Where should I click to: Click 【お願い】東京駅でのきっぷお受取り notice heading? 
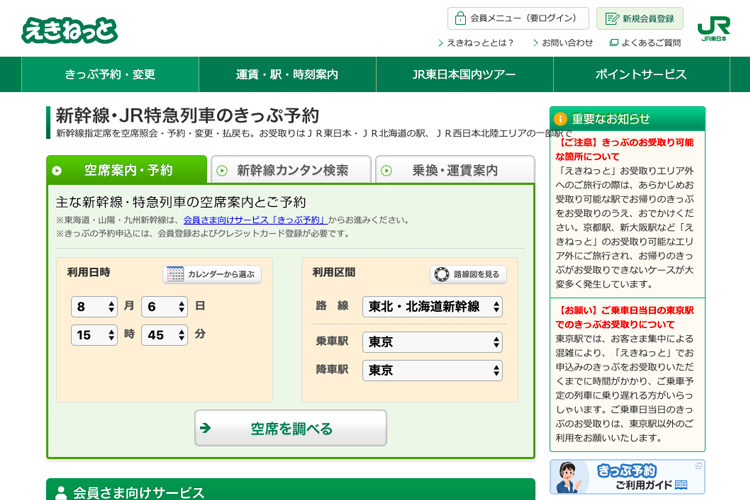click(x=624, y=317)
